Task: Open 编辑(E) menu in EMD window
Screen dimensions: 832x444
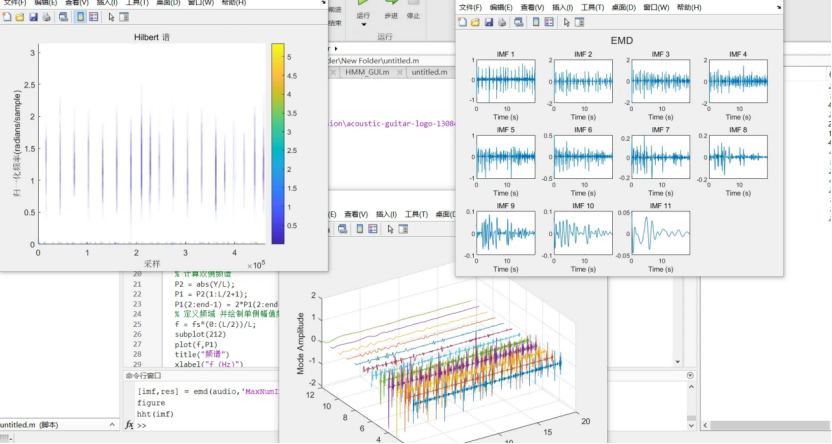Action: tap(501, 7)
